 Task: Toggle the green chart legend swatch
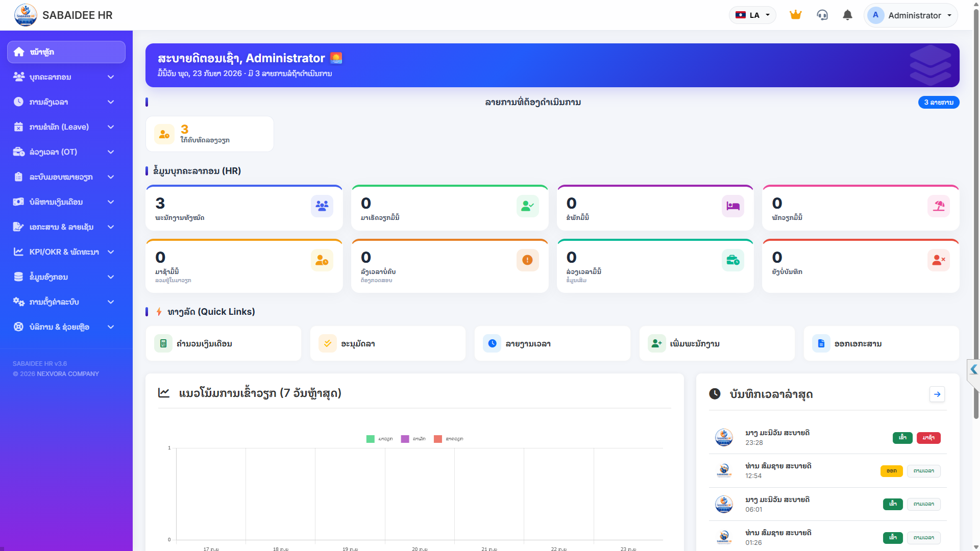(x=371, y=439)
